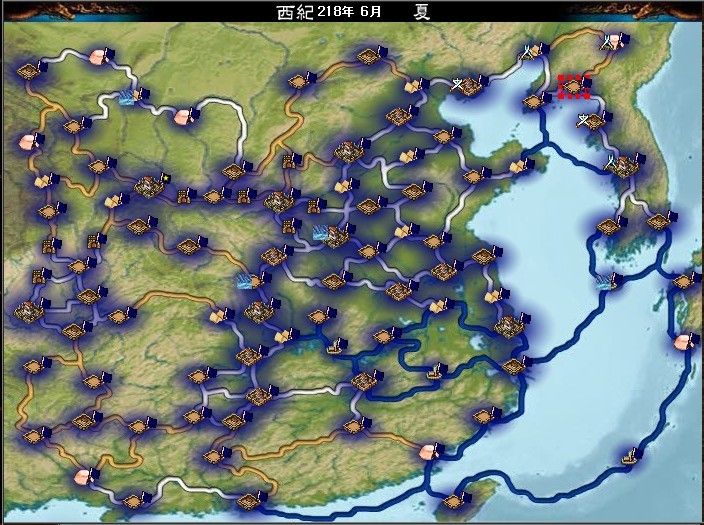Choose crossed-swords city just below the red-boxed city
704x525 pixels.
pos(591,121)
